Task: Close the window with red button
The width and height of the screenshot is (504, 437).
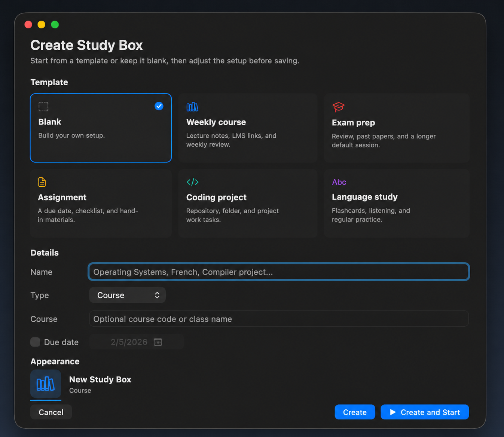Action: [28, 25]
